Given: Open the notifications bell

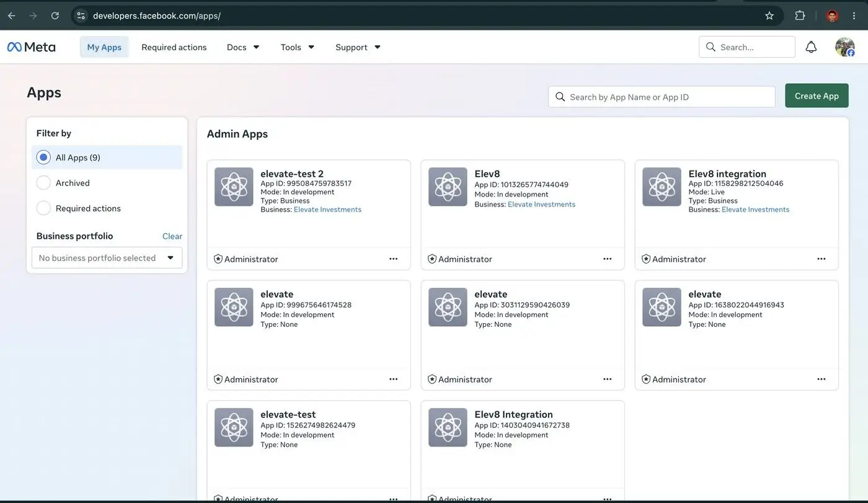Looking at the screenshot, I should pos(811,47).
